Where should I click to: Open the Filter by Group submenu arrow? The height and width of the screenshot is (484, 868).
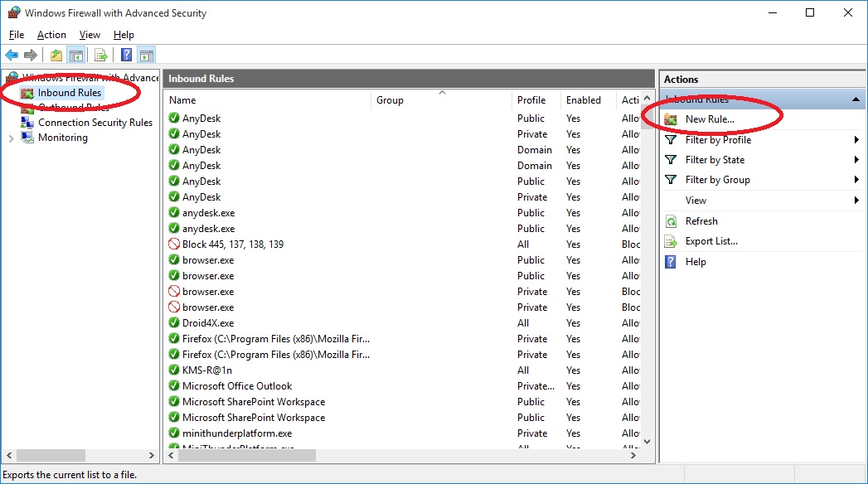click(x=856, y=180)
